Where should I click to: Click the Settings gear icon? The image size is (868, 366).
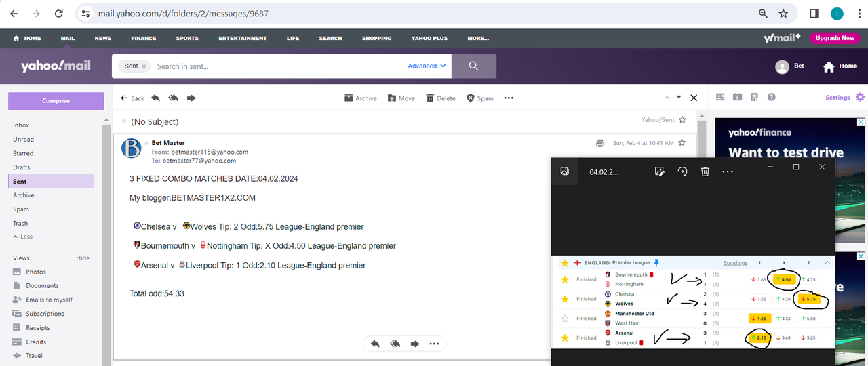[x=860, y=97]
